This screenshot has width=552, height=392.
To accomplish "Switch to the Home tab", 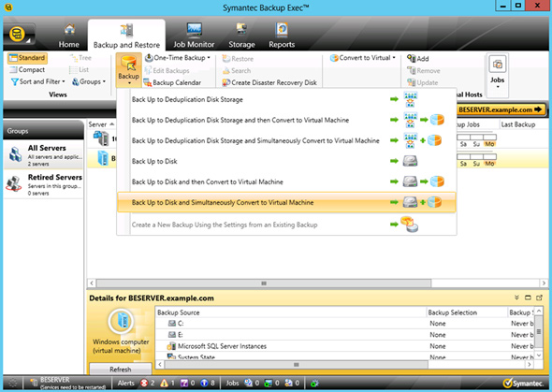I will click(x=69, y=36).
